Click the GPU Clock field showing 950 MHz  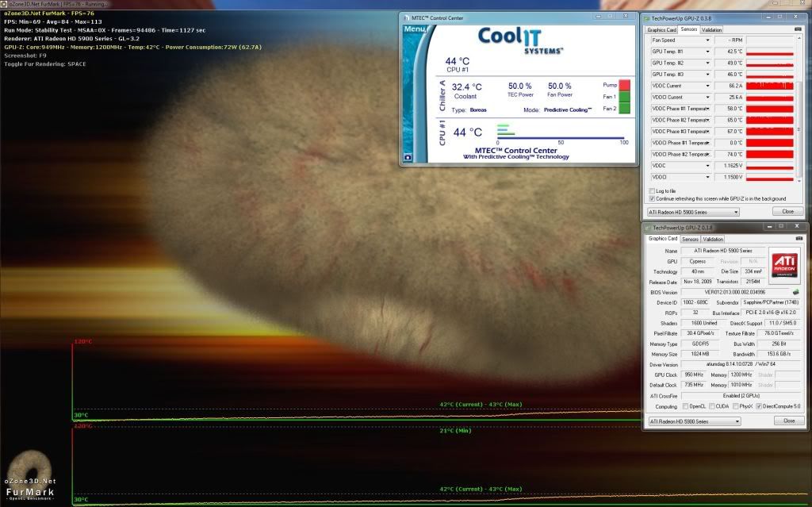click(694, 374)
